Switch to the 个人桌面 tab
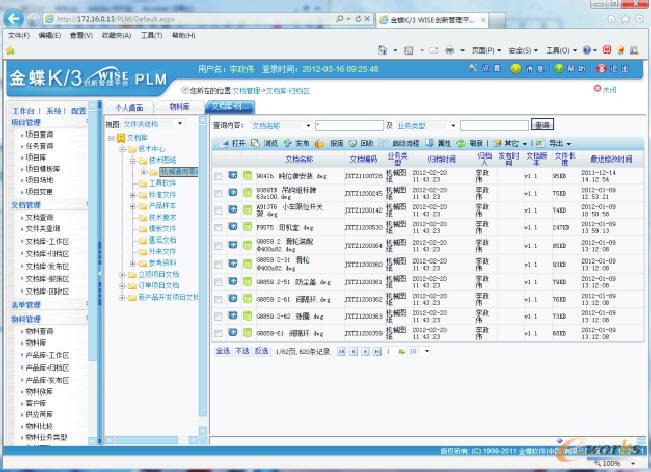Viewport: 651px width, 472px height. [x=129, y=108]
